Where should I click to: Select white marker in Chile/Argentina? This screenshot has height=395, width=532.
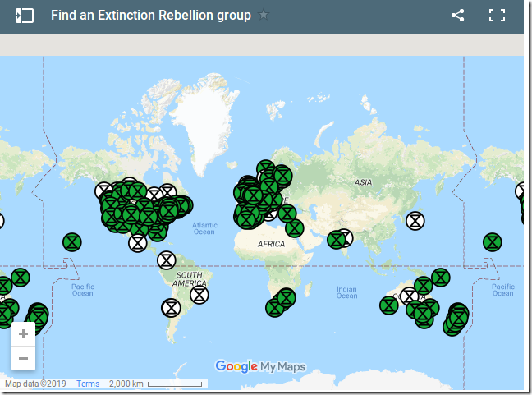pyautogui.click(x=171, y=308)
